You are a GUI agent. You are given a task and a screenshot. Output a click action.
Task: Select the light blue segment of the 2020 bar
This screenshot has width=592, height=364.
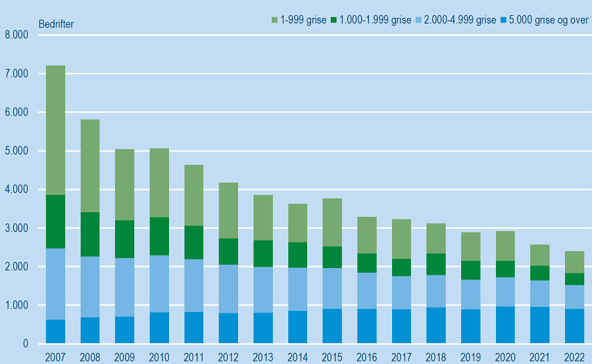pos(505,292)
